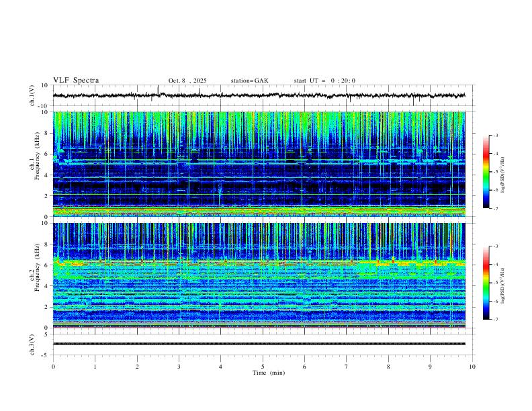The height and width of the screenshot is (411, 532).
Task: Click the 'station=GAK' label
Action: [249, 81]
